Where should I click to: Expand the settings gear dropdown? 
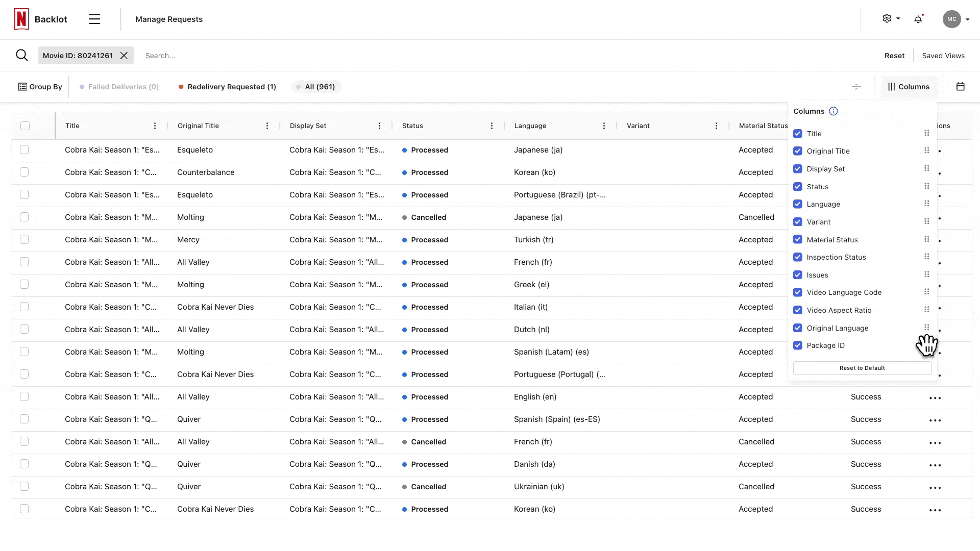coord(890,19)
